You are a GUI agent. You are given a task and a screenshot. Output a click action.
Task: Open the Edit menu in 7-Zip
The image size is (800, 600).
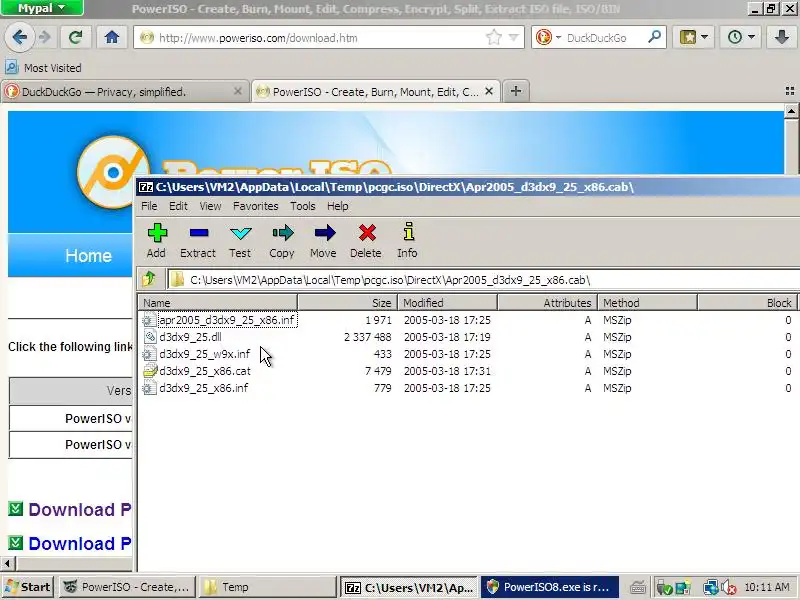(x=178, y=206)
